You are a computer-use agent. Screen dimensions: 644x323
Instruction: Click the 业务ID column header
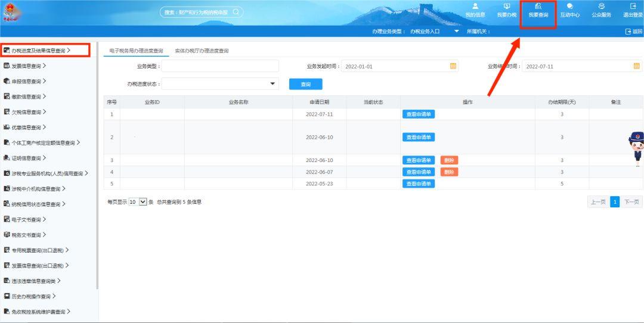(152, 102)
